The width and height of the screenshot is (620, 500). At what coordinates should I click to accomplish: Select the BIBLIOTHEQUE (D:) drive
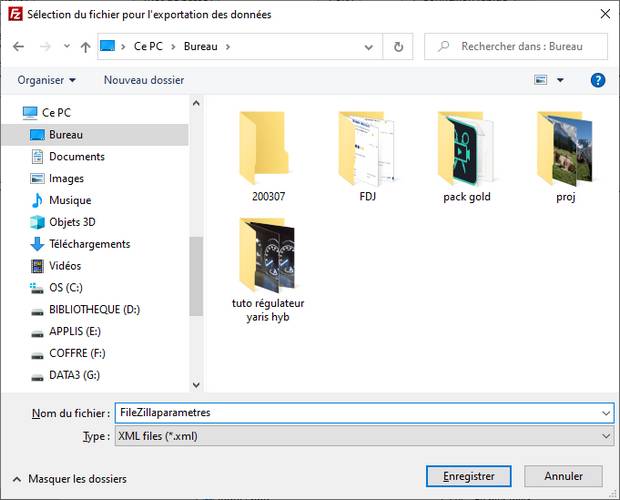[94, 309]
